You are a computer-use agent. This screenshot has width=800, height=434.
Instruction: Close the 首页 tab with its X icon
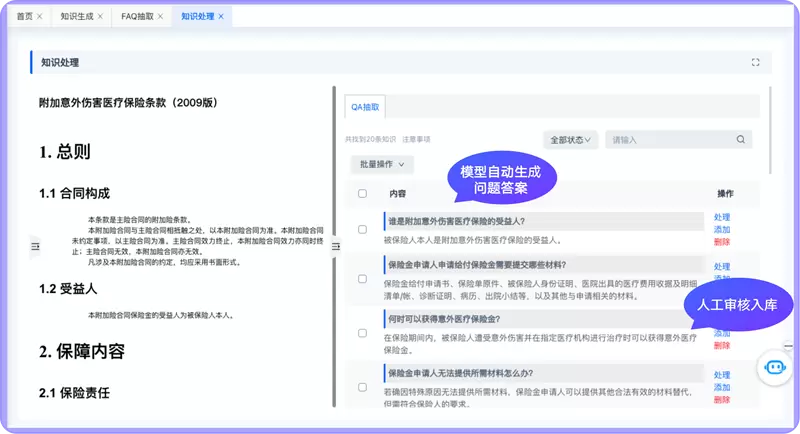point(39,17)
